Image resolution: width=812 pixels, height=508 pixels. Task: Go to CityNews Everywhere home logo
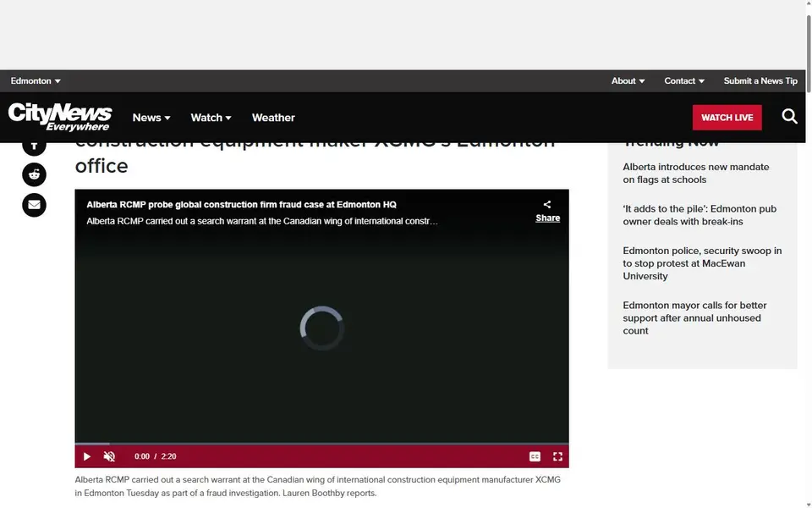click(60, 117)
